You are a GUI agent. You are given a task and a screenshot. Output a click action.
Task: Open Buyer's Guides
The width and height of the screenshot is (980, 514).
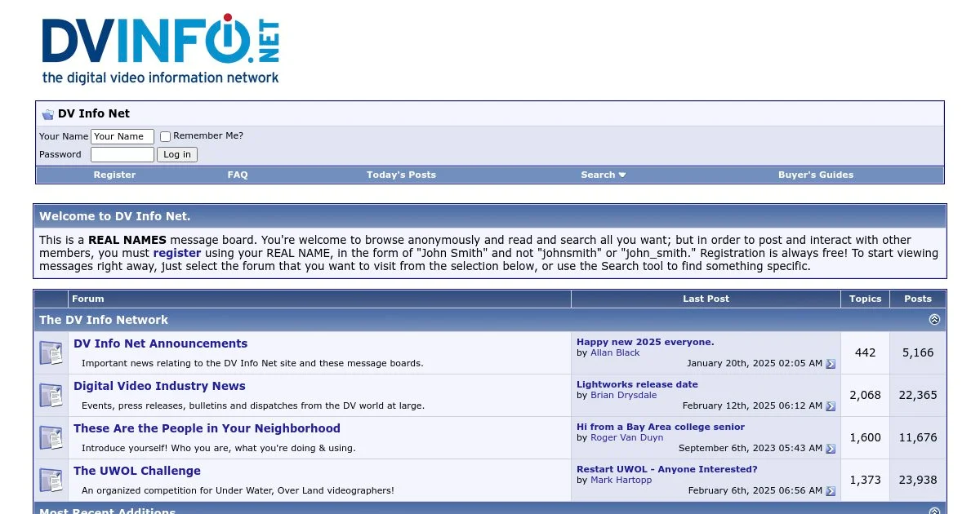pos(816,175)
